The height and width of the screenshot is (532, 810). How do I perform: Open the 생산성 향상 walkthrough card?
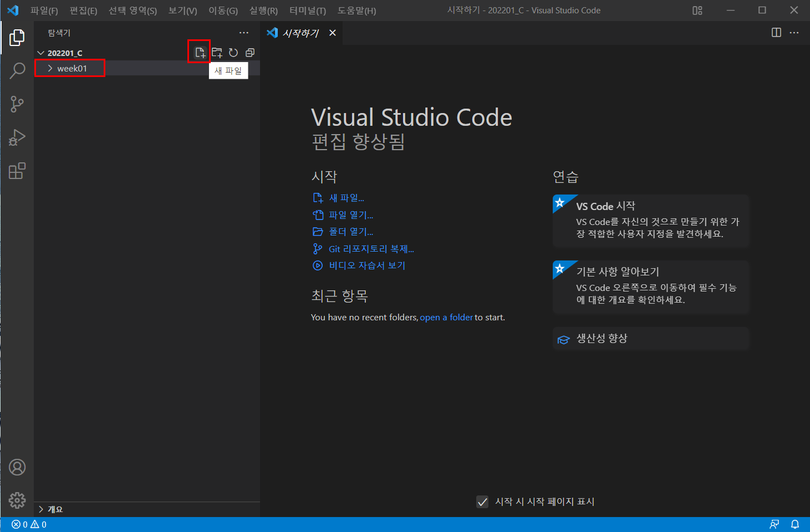coord(651,339)
